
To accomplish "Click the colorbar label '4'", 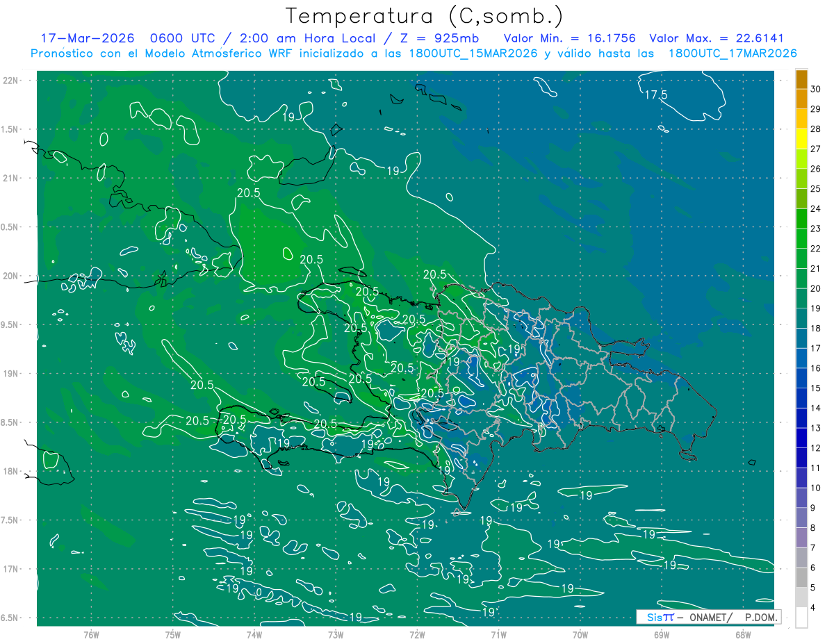I will pos(814,608).
